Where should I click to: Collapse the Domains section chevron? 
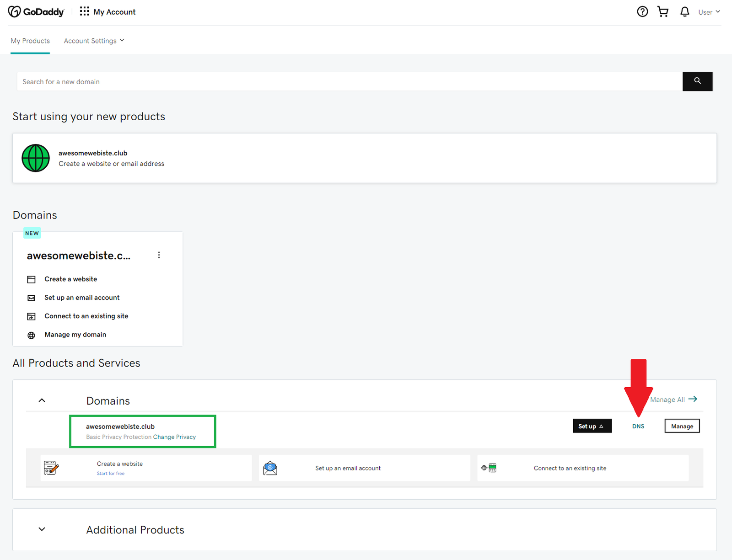[42, 400]
